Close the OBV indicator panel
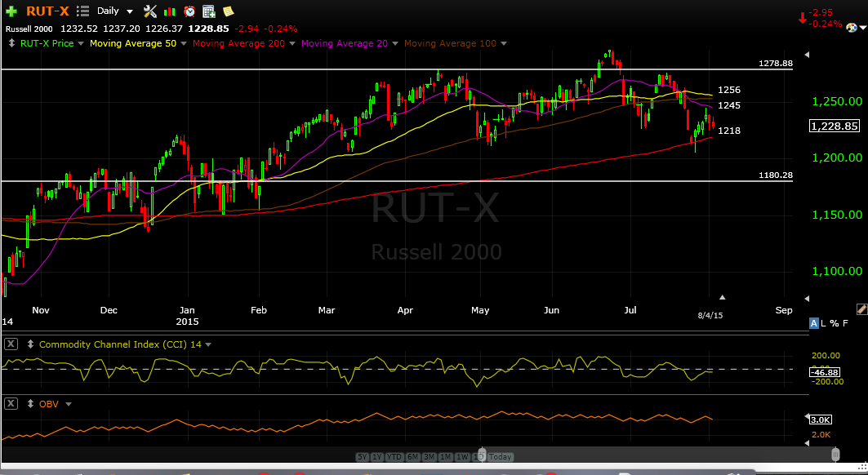 [11, 404]
